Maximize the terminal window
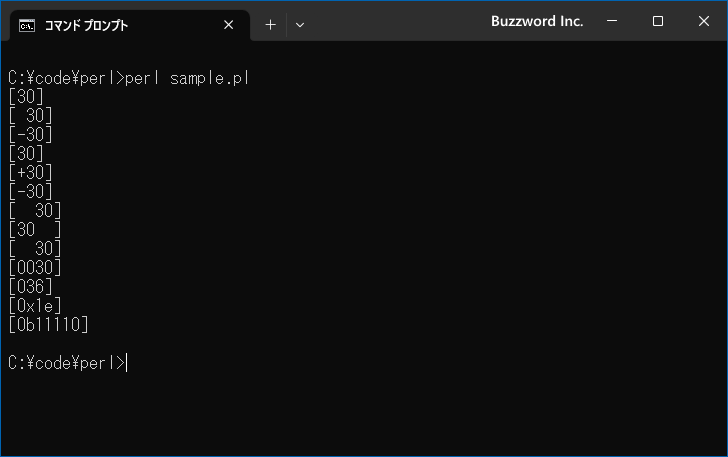 pos(657,21)
